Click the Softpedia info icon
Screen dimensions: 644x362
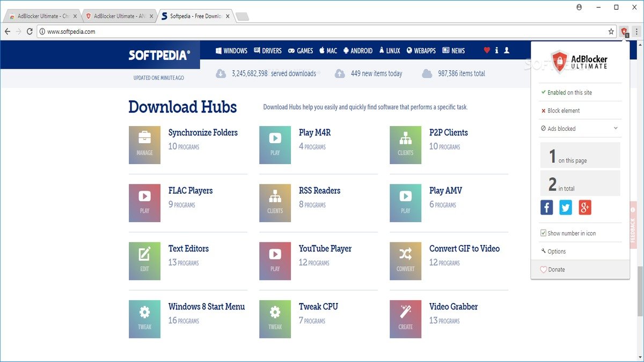click(x=496, y=50)
